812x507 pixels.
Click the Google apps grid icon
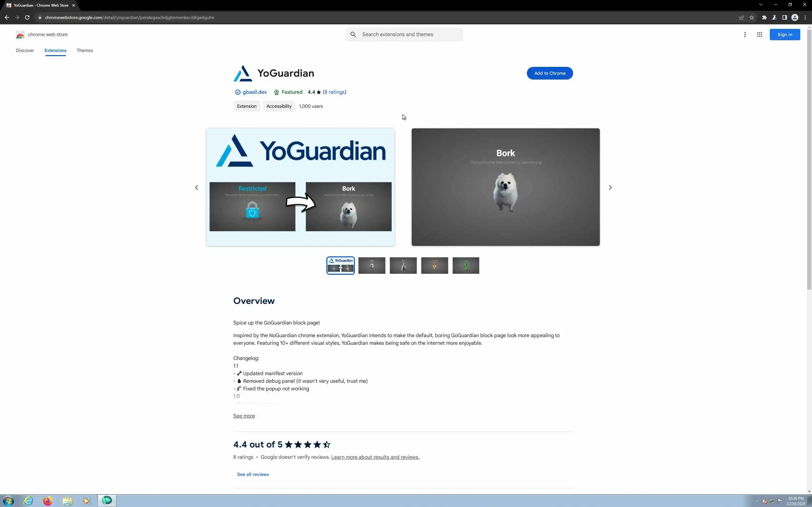(x=759, y=35)
